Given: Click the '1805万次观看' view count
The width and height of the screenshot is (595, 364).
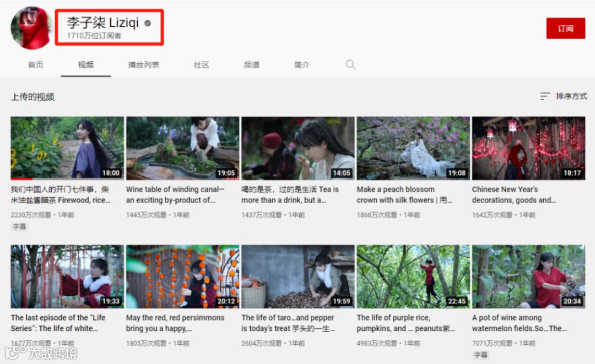Looking at the screenshot, I should pos(146,343).
